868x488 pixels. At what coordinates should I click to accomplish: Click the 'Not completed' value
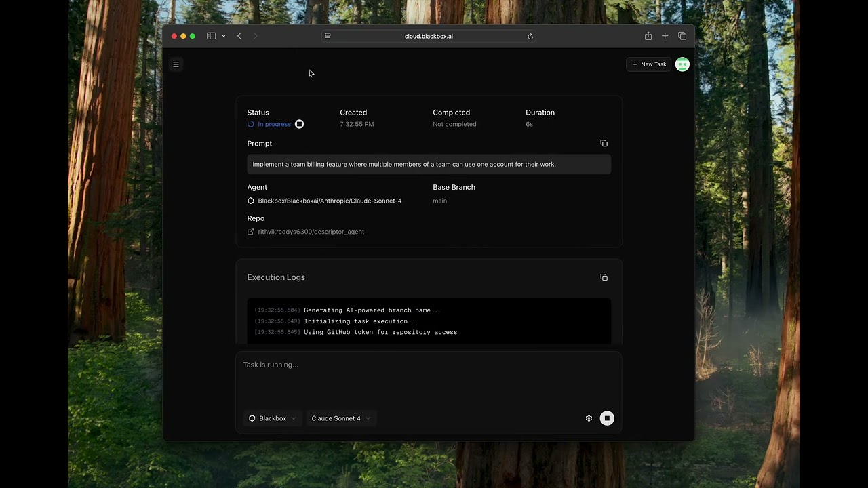pyautogui.click(x=454, y=124)
